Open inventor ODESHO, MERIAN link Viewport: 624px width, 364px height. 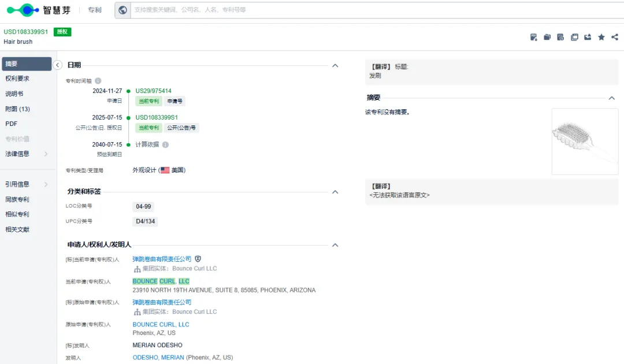click(158, 358)
